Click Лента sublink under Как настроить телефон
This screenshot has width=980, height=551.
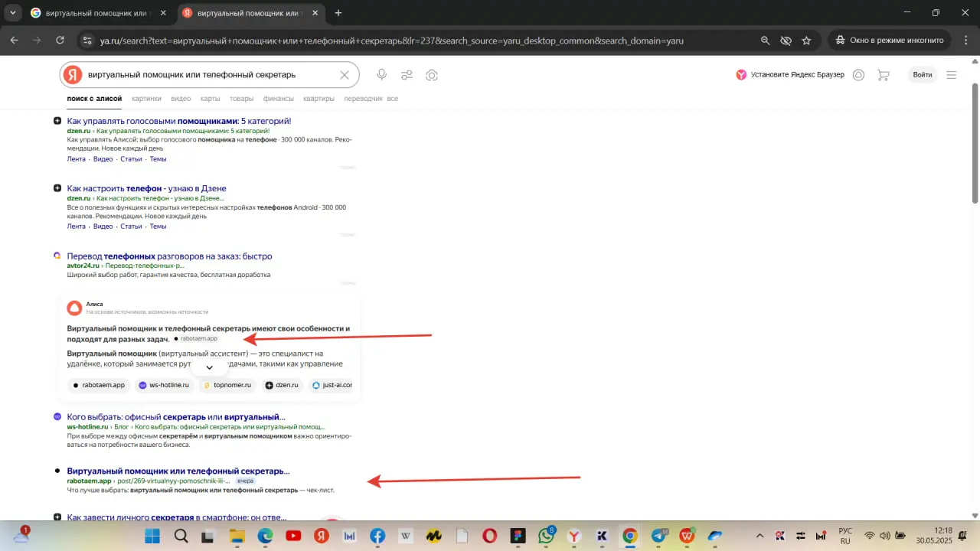point(77,227)
